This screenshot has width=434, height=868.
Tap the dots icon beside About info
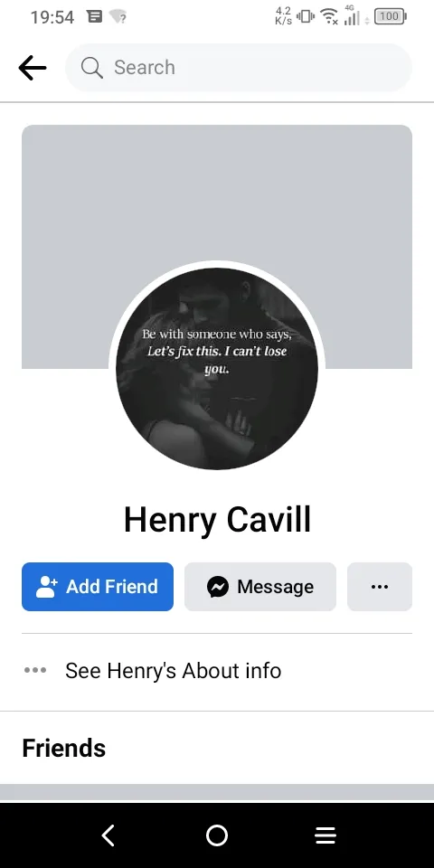coord(35,670)
